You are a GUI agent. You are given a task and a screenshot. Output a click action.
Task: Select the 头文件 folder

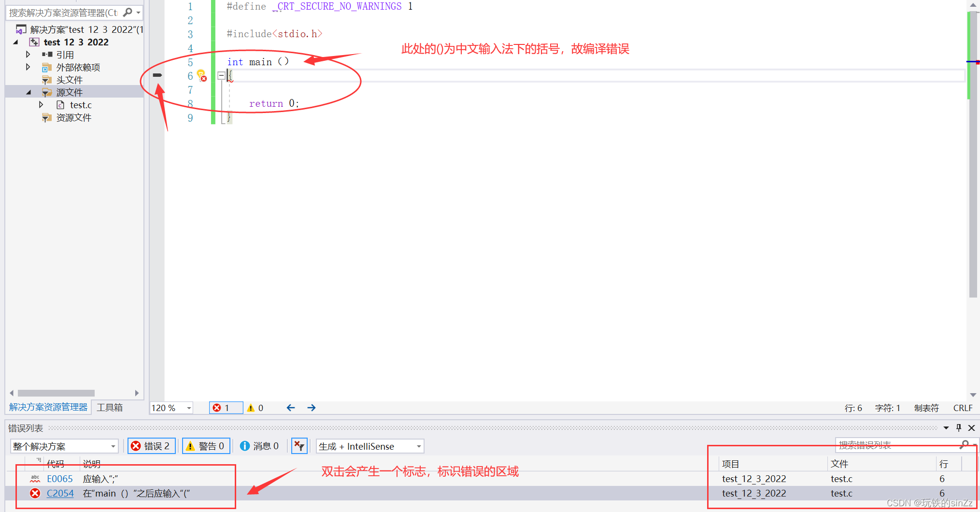click(69, 80)
